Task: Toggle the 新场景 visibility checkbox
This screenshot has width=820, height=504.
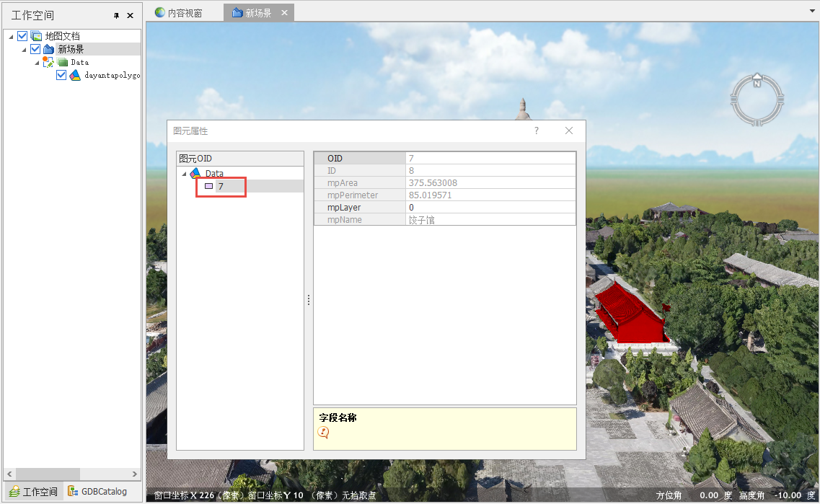Action: (35, 49)
